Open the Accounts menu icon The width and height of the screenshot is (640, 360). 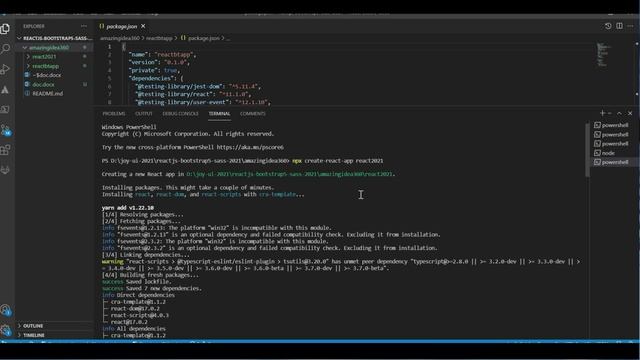(6, 310)
